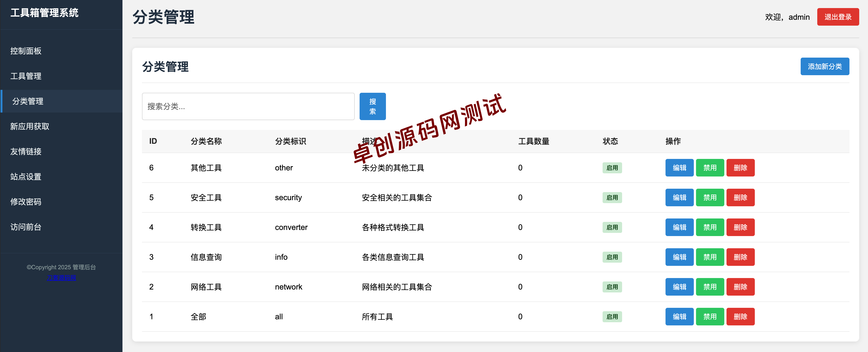Select 分类管理 in the sidebar
This screenshot has height=352, width=868.
(x=61, y=101)
